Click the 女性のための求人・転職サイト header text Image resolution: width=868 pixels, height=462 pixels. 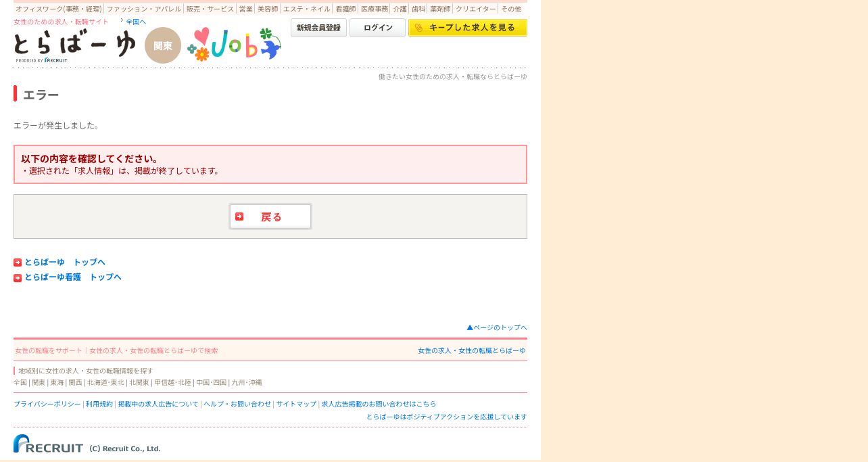click(62, 22)
